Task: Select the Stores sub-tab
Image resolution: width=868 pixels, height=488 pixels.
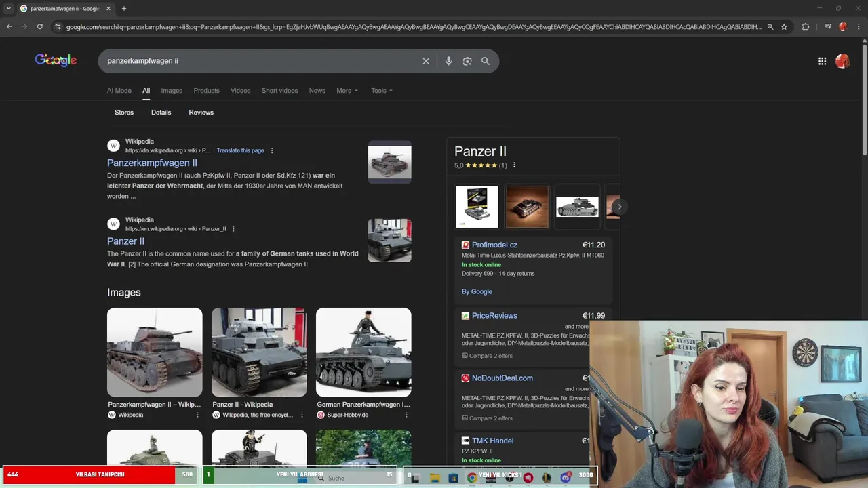Action: (124, 113)
